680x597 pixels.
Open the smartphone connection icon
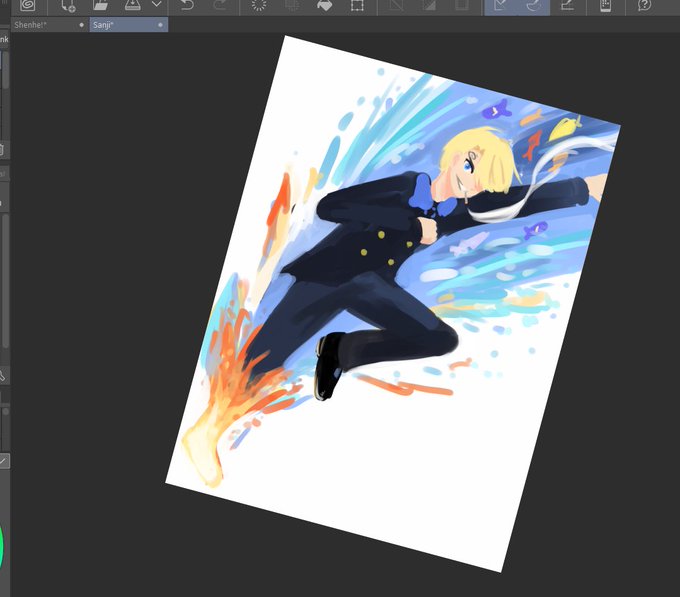[605, 5]
